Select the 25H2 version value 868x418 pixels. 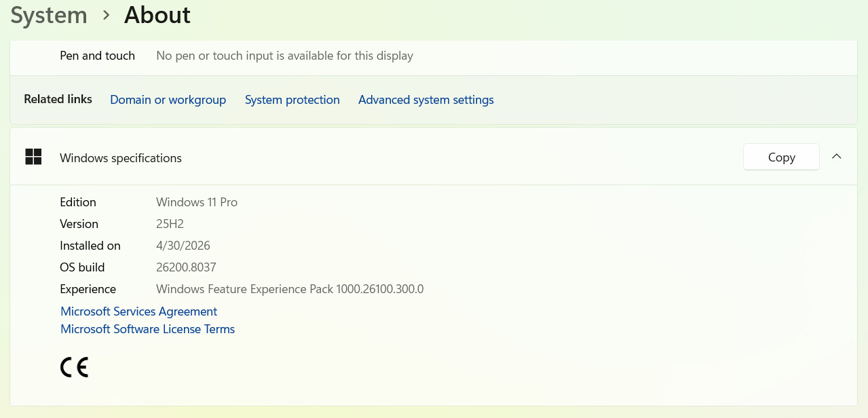click(170, 224)
